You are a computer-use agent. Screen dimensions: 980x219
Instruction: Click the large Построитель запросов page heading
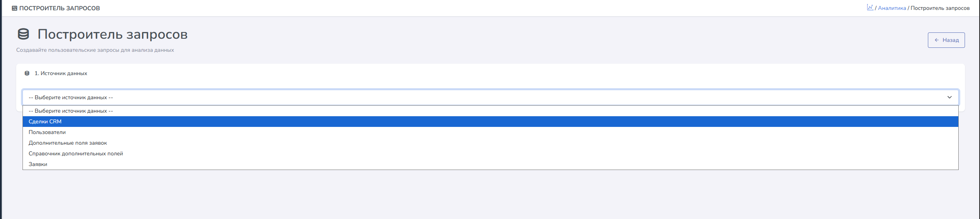pyautogui.click(x=113, y=34)
